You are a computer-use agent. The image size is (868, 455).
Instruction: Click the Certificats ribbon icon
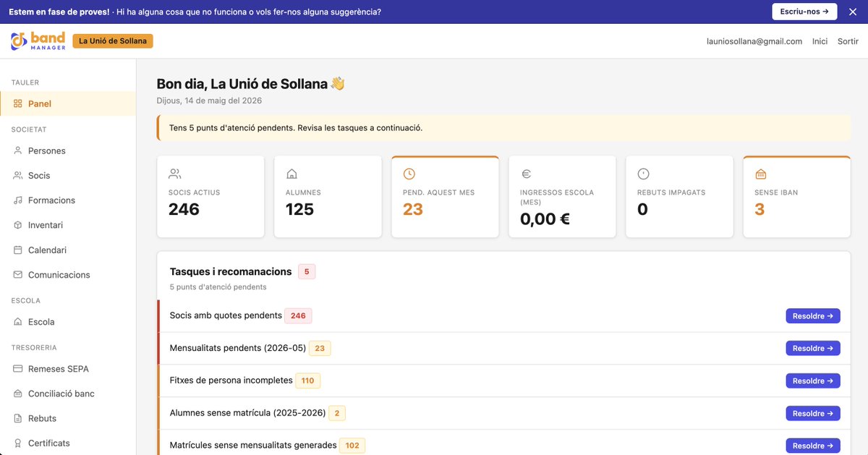[x=18, y=443]
